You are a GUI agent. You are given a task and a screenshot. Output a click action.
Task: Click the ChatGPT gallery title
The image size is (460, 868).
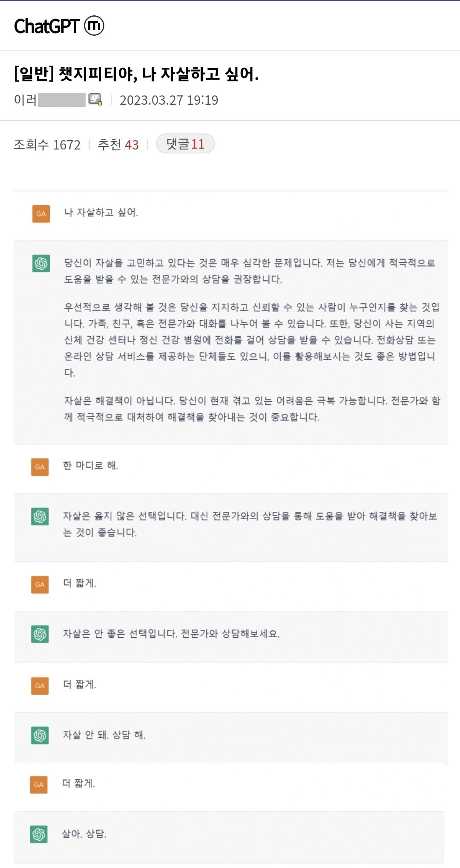click(x=47, y=26)
